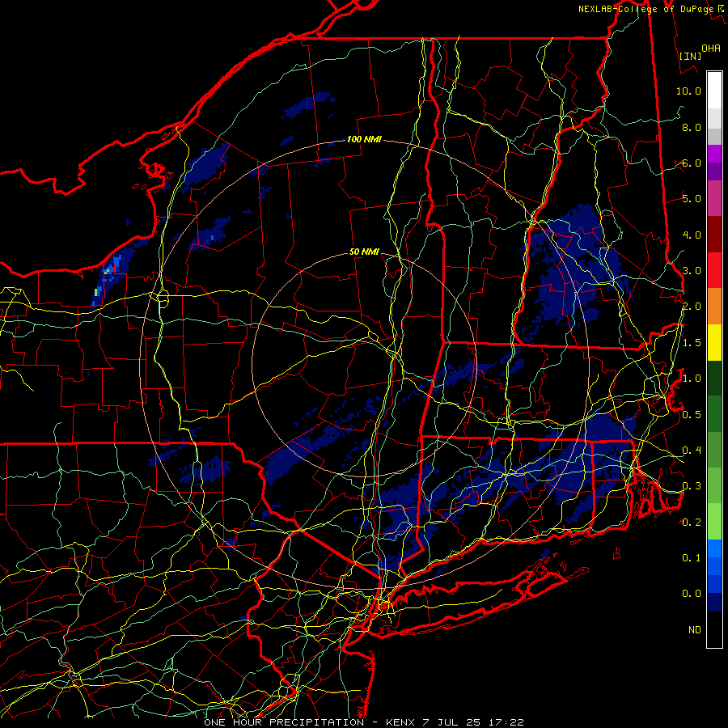Select the black ND swatch at the legend bottom
The height and width of the screenshot is (728, 728).
(714, 629)
